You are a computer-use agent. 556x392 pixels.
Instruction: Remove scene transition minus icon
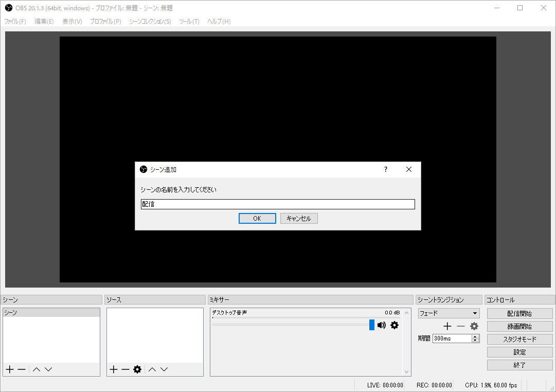461,326
